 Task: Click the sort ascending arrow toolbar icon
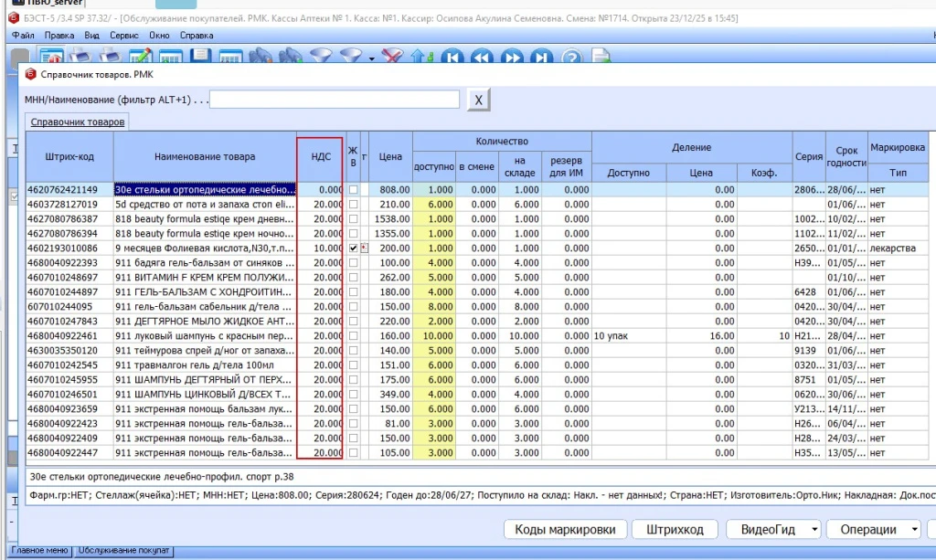tap(421, 57)
